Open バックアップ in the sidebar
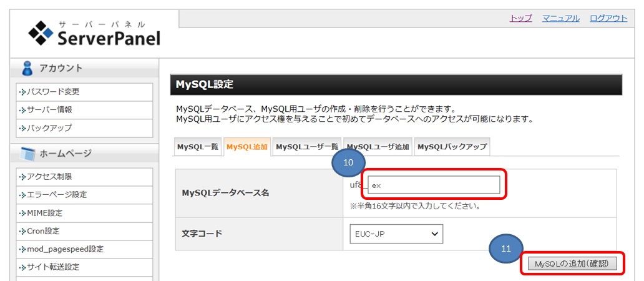The width and height of the screenshot is (644, 281). (84, 128)
